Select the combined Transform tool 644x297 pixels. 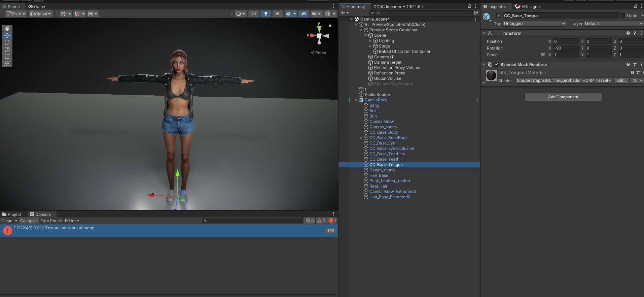[x=7, y=64]
